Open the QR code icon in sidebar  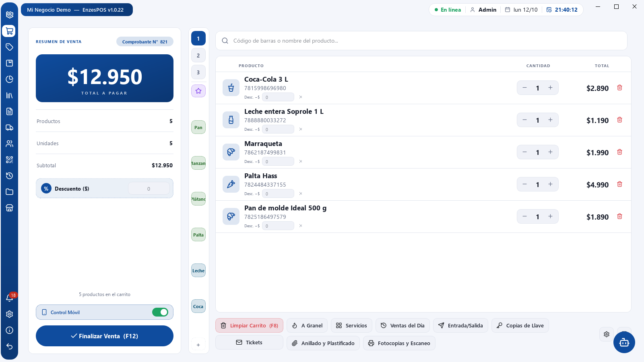9,160
